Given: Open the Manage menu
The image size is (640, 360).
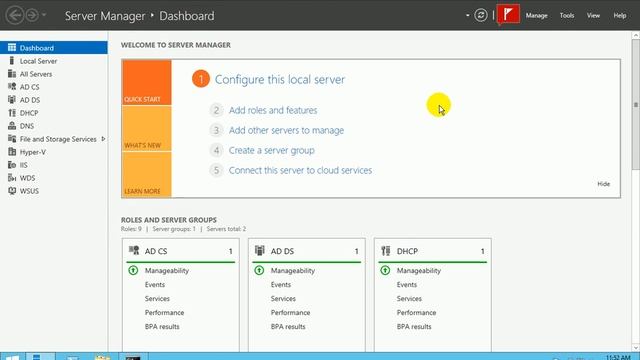Looking at the screenshot, I should 536,16.
